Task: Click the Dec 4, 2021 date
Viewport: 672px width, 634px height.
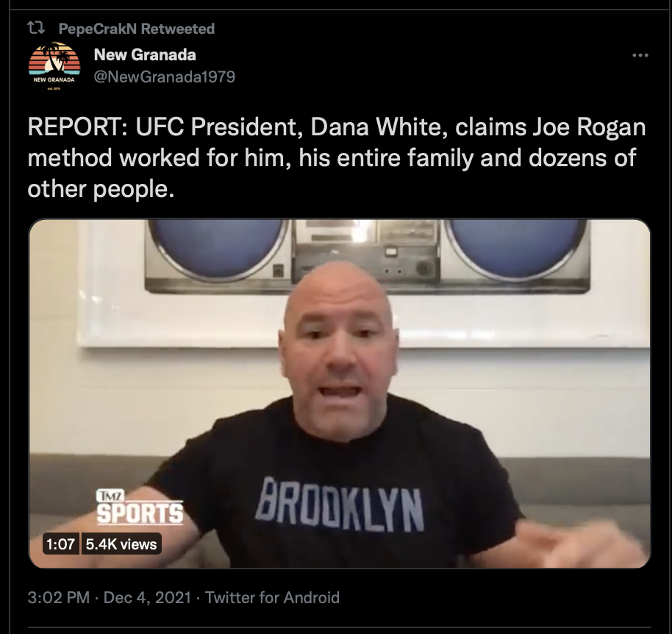Action: pyautogui.click(x=147, y=597)
